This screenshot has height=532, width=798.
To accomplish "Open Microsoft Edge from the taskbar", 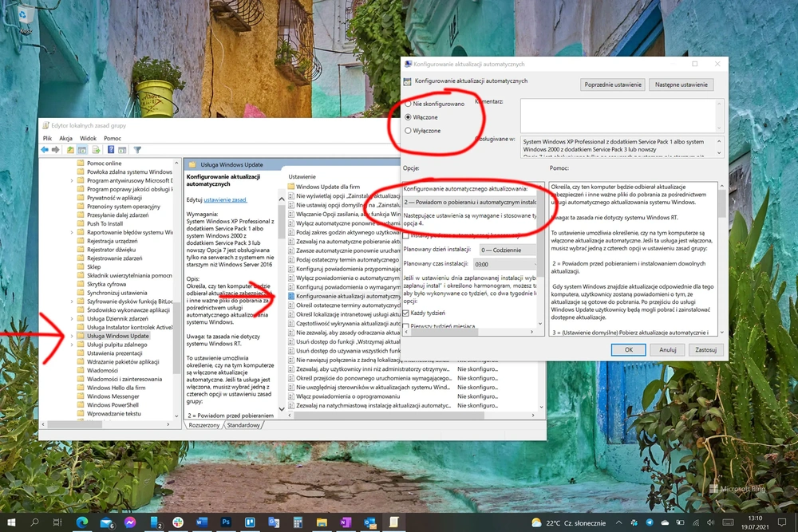I will [82, 522].
